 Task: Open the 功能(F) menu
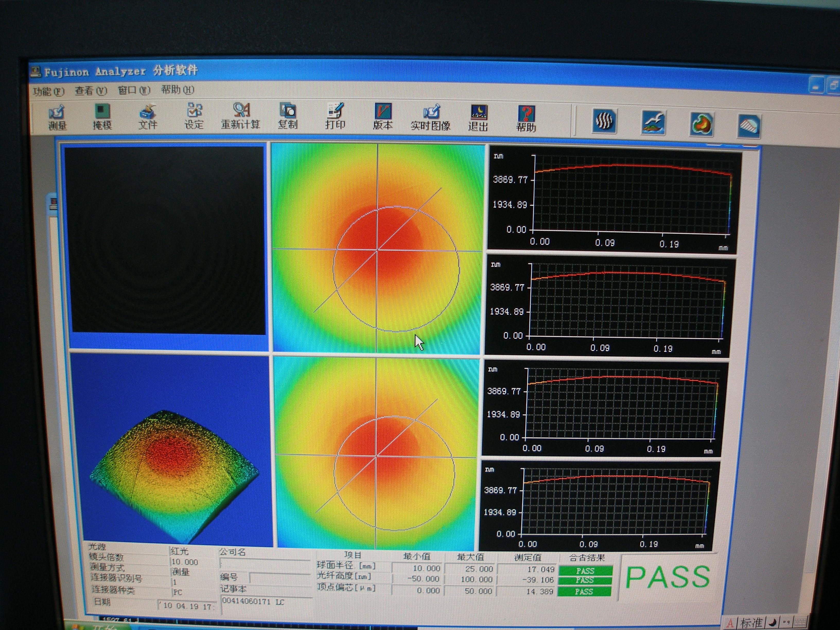pos(49,92)
